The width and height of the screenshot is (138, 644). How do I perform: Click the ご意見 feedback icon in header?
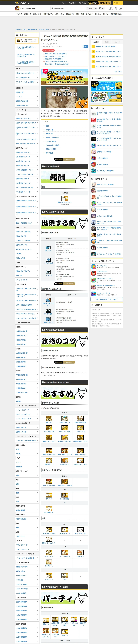[116, 8]
